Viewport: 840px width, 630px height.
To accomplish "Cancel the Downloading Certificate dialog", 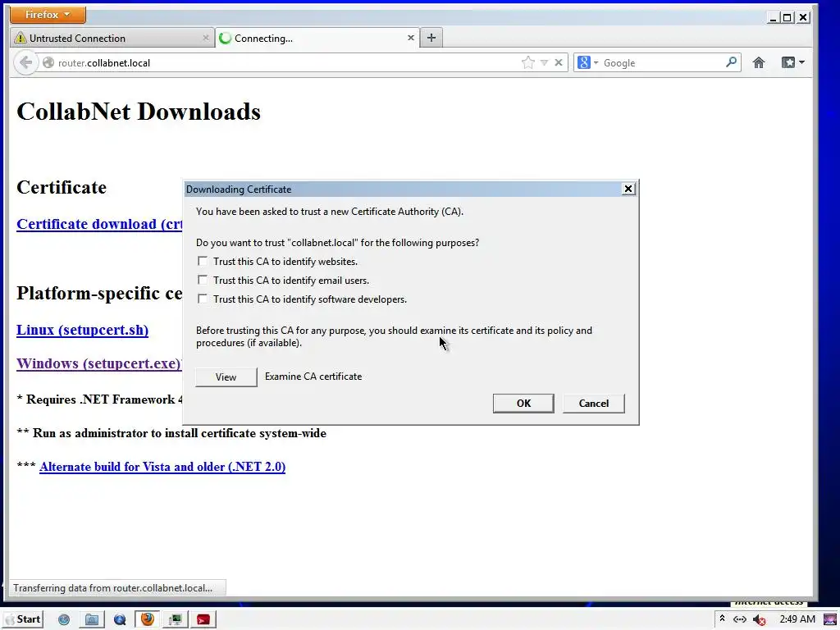I will click(x=594, y=404).
